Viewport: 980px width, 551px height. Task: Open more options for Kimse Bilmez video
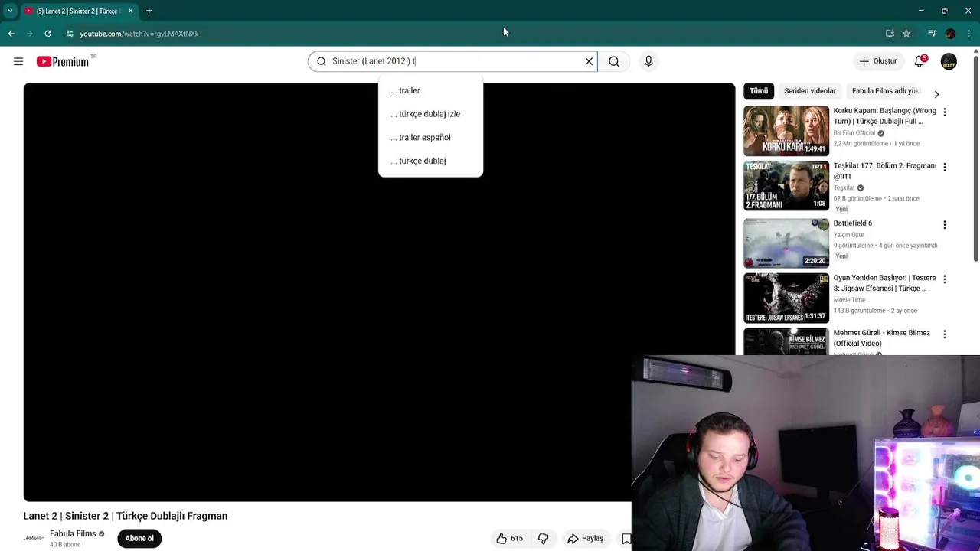click(x=944, y=335)
